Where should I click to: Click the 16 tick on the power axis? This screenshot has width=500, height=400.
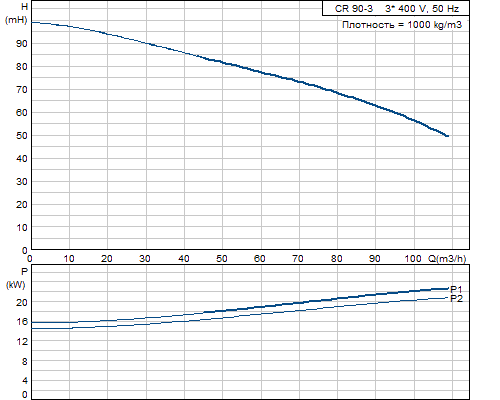coord(22,322)
